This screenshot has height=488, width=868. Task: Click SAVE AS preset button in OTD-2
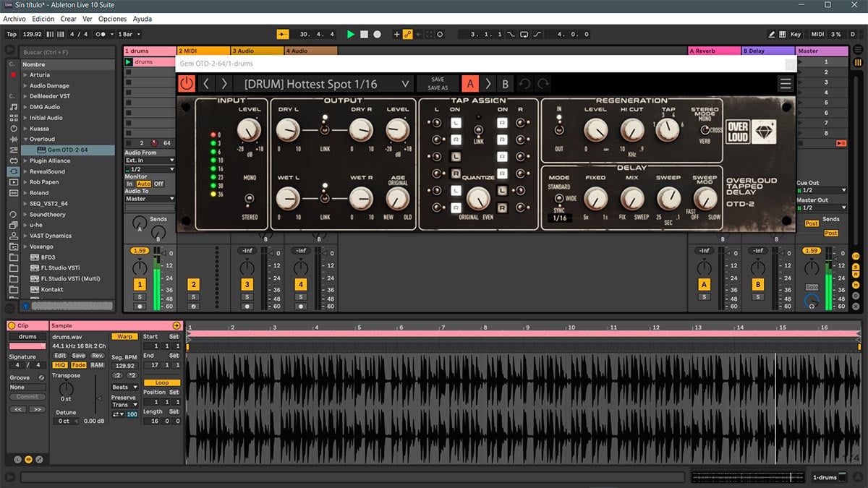(x=438, y=88)
